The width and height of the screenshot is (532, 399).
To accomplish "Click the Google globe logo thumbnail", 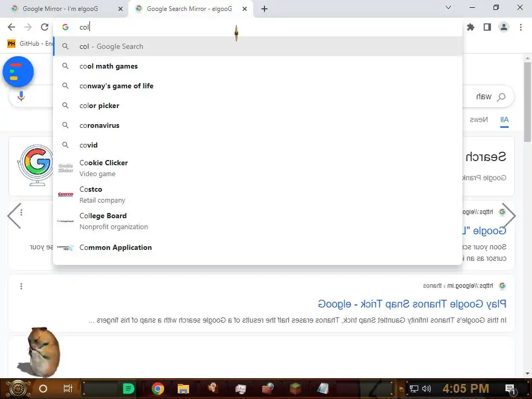I will (x=35, y=165).
